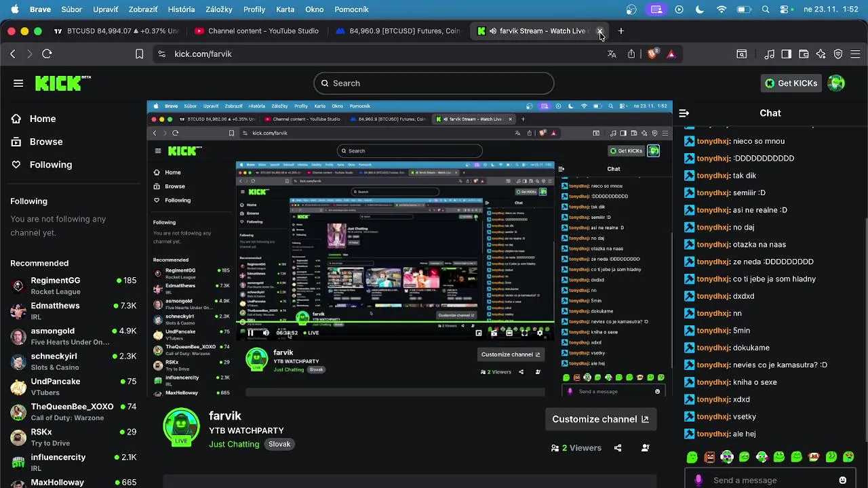Click the share icon in address bar
The width and height of the screenshot is (868, 488).
(x=631, y=54)
